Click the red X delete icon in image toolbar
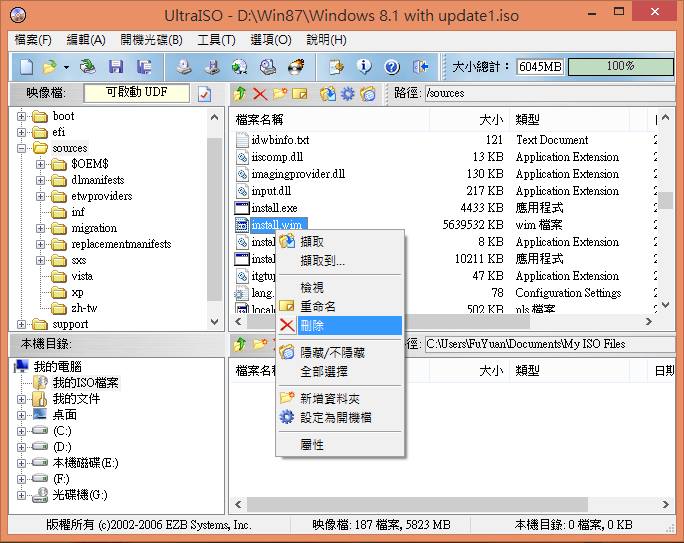This screenshot has height=543, width=684. click(260, 94)
